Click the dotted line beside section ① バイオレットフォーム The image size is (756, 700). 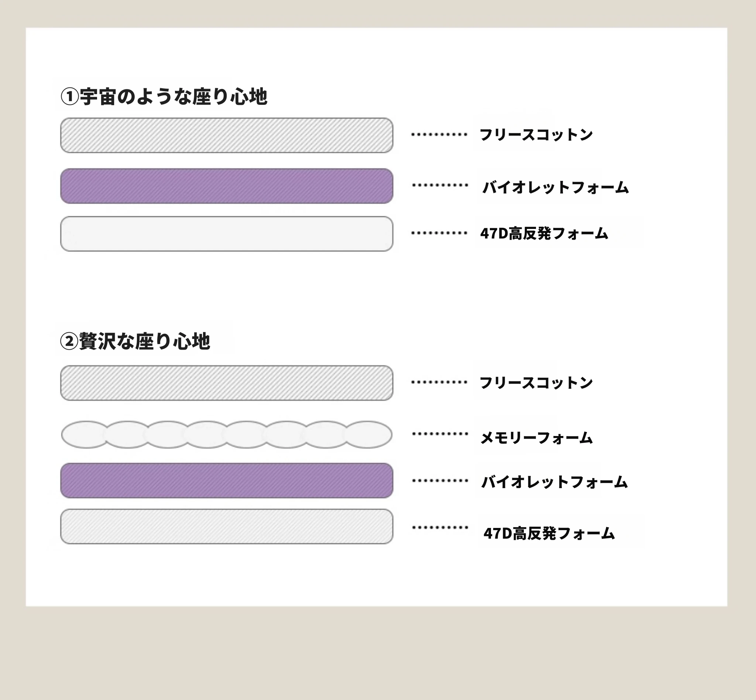440,185
